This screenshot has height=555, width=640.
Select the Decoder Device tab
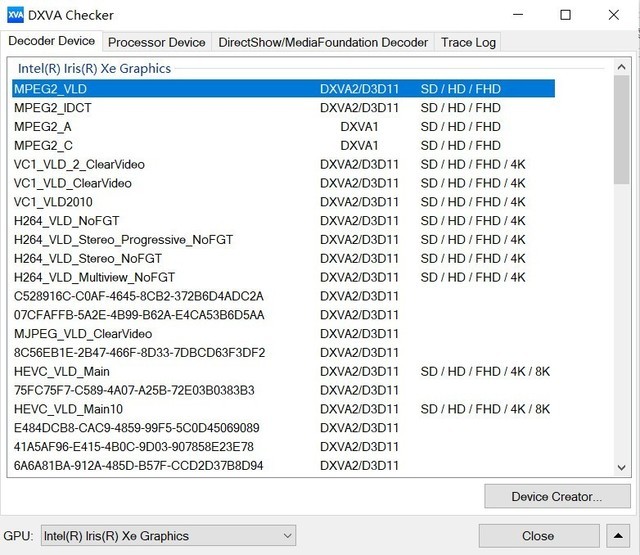click(51, 41)
